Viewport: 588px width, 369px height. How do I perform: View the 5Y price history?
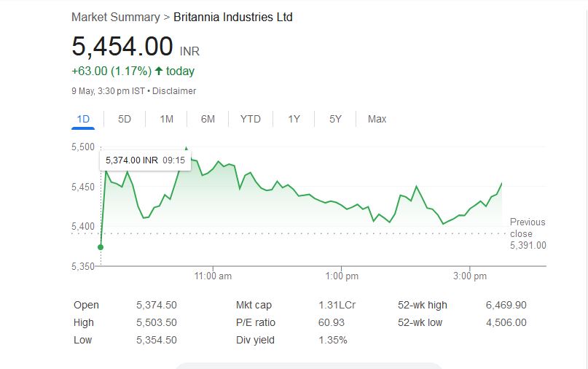335,119
